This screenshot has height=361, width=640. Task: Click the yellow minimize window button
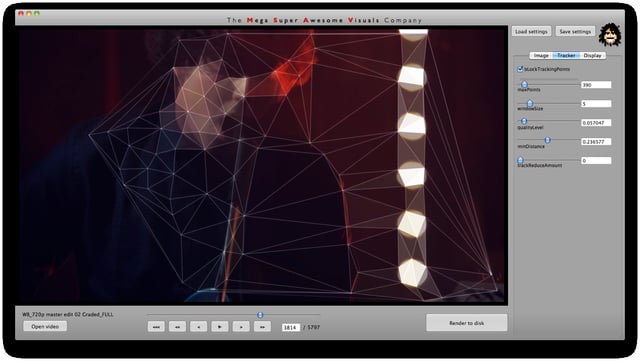click(x=29, y=14)
